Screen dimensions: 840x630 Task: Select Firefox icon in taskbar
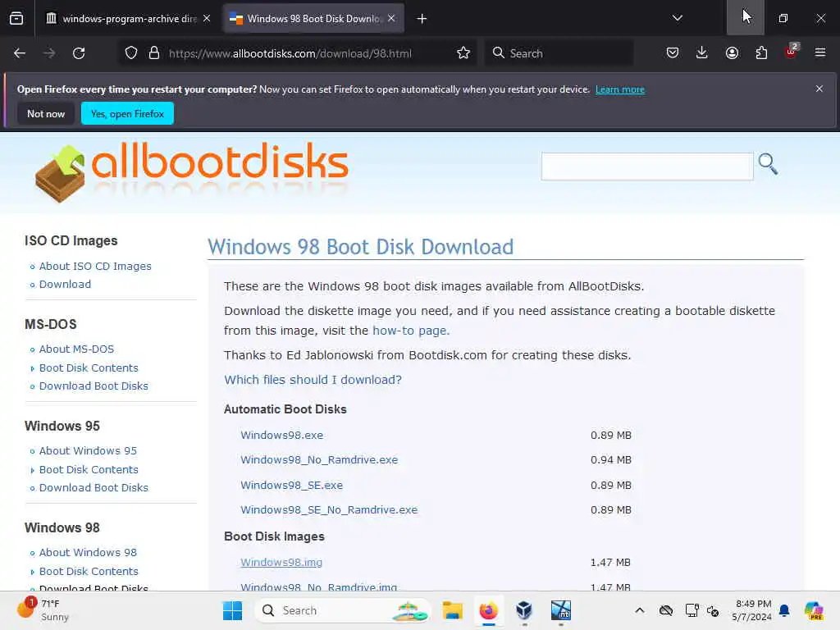tap(489, 610)
